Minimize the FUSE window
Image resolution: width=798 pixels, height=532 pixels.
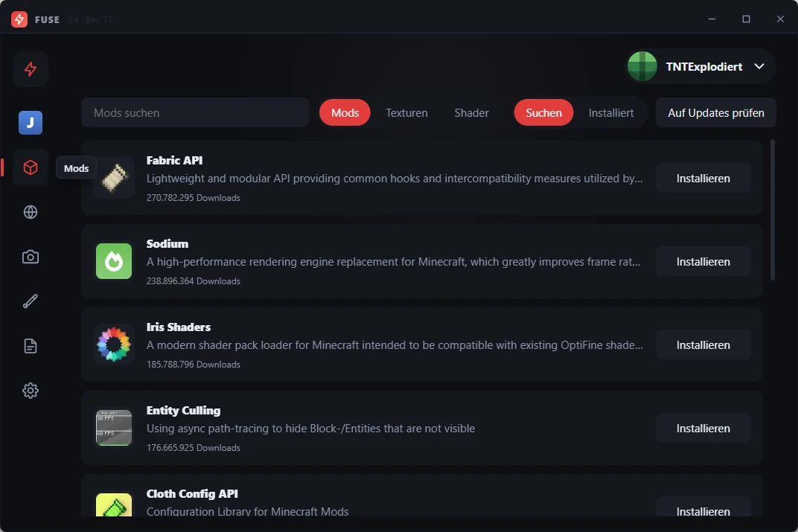point(712,19)
